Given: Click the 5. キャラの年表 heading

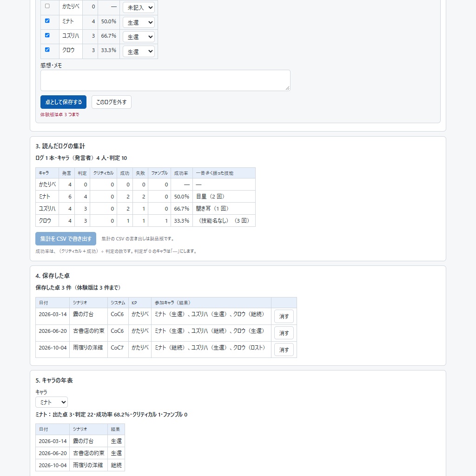Looking at the screenshot, I should 54,380.
